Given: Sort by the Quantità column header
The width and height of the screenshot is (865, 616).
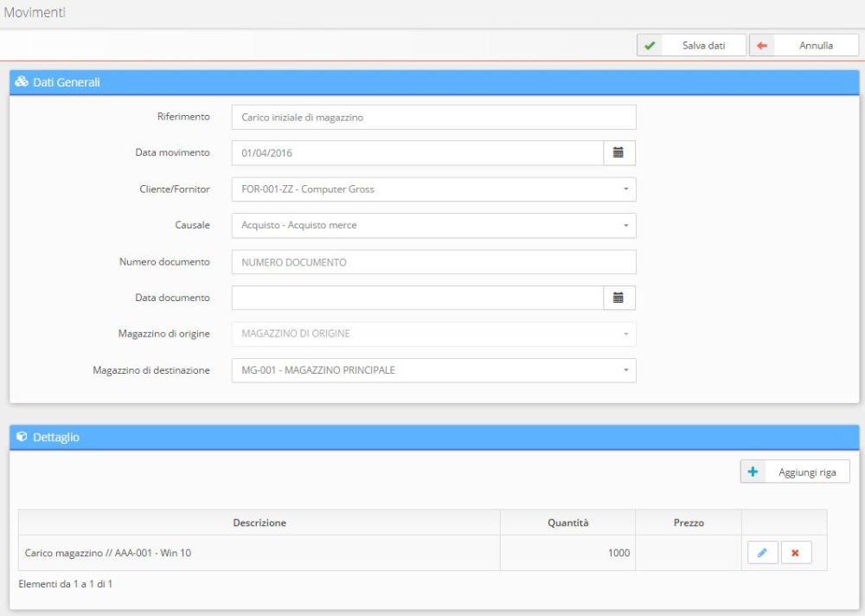Looking at the screenshot, I should 567,523.
